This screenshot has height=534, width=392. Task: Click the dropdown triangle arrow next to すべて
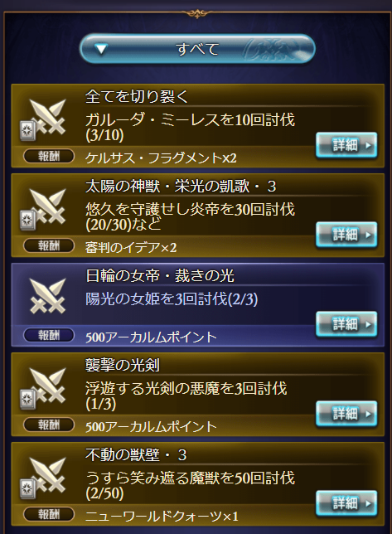(x=101, y=50)
